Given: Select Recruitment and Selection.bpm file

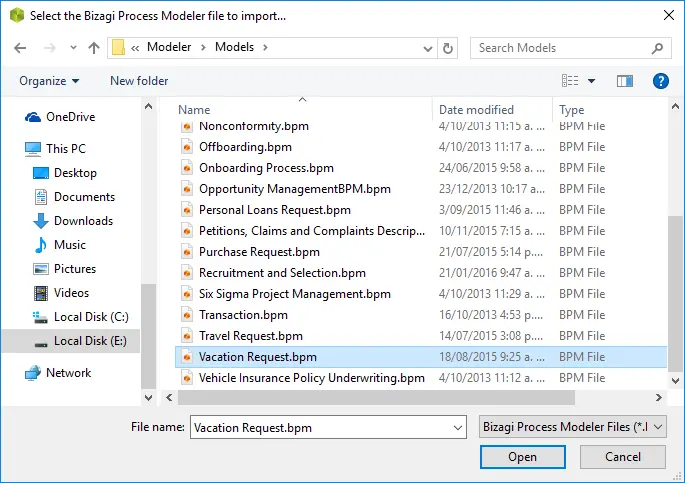Looking at the screenshot, I should pos(282,273).
